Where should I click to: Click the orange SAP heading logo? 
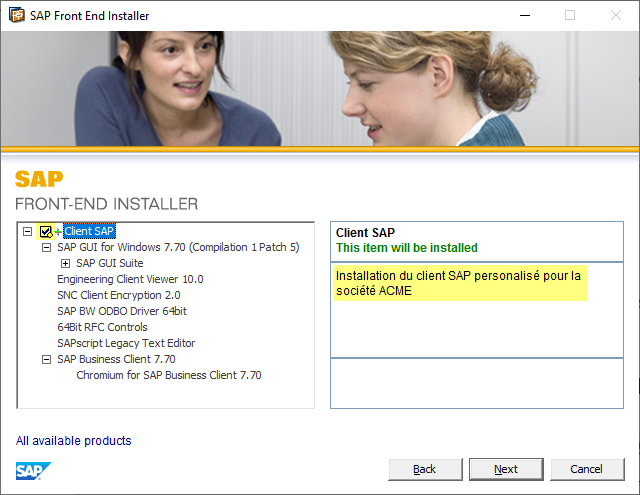click(39, 179)
